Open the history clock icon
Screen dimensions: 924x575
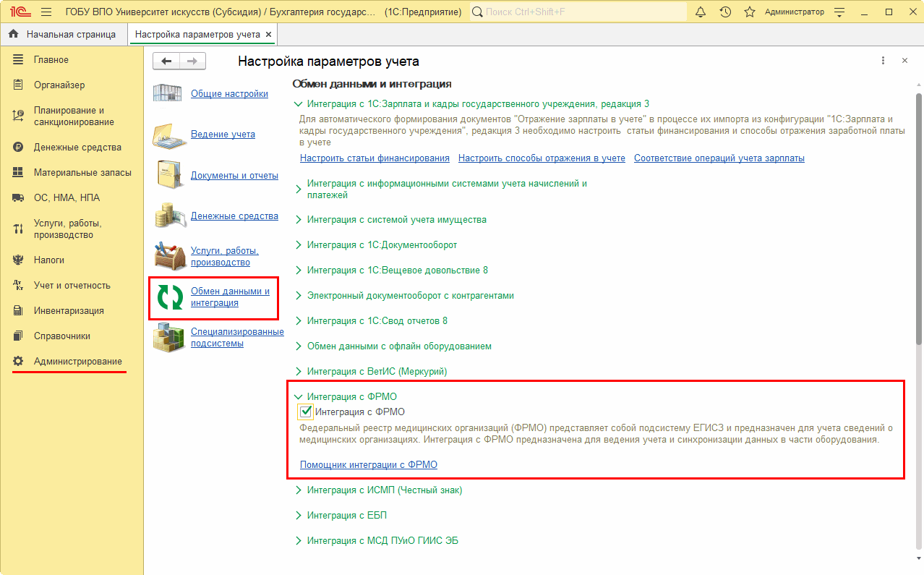[x=725, y=12]
